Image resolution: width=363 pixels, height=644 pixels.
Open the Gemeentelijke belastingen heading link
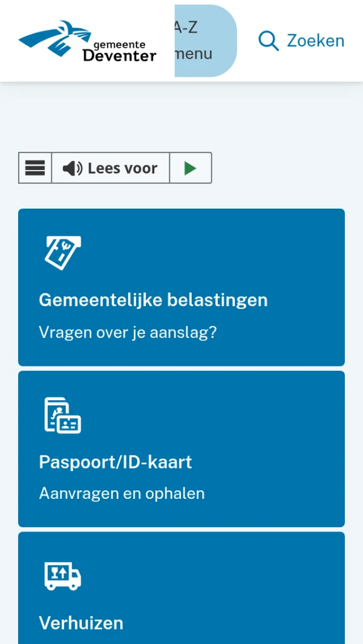pos(153,300)
